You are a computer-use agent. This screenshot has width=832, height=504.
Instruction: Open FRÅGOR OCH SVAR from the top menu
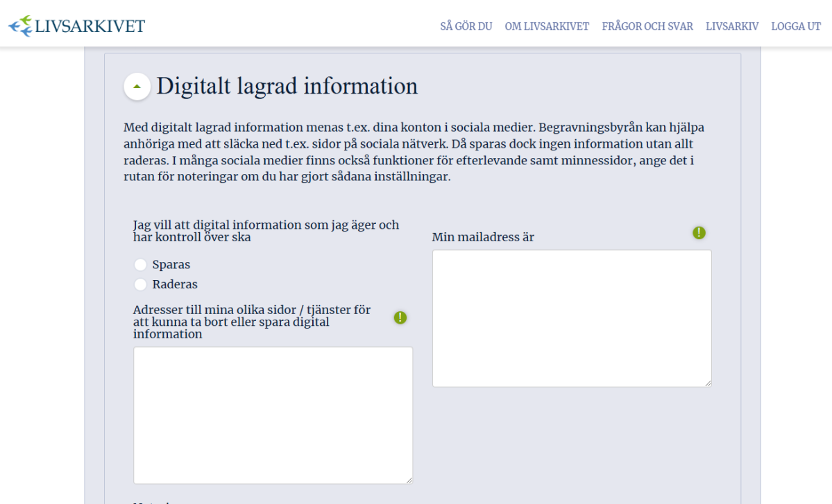pos(647,26)
